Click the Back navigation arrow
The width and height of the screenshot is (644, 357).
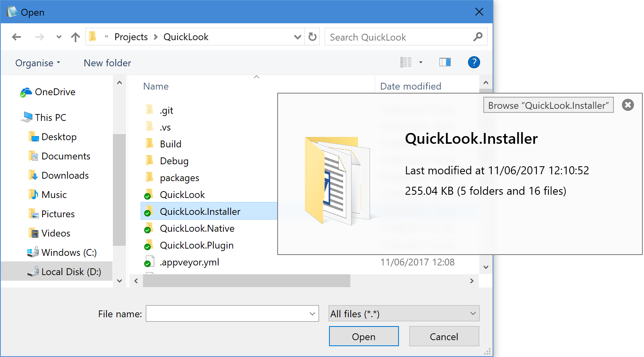pos(16,37)
